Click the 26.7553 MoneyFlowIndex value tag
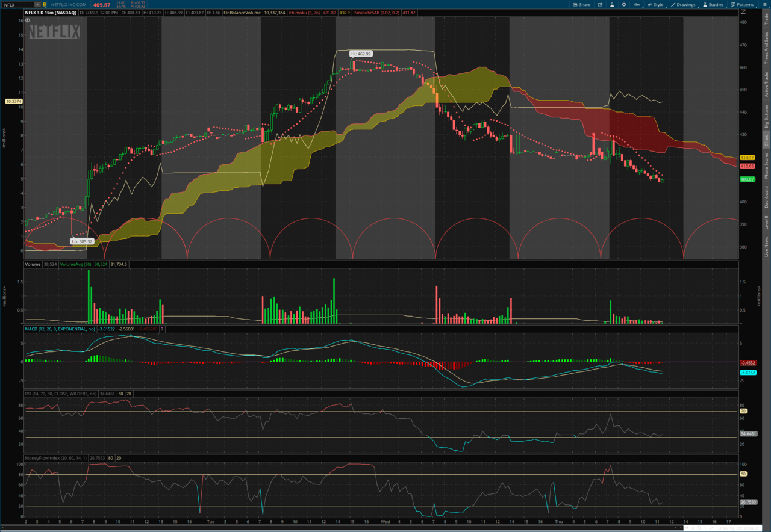This screenshot has height=532, width=771. [748, 502]
